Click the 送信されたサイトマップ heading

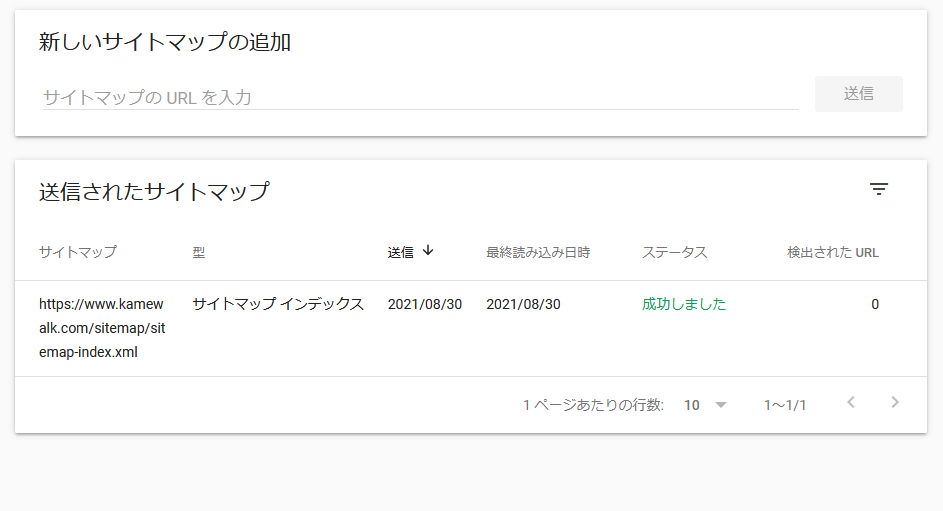154,191
